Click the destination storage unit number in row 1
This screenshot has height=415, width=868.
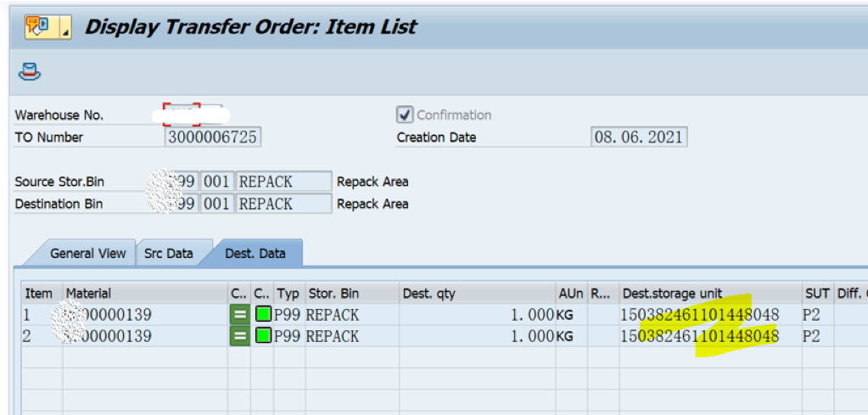[x=700, y=316]
